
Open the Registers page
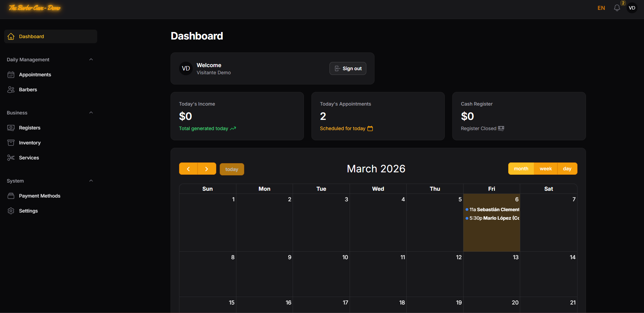(x=30, y=128)
